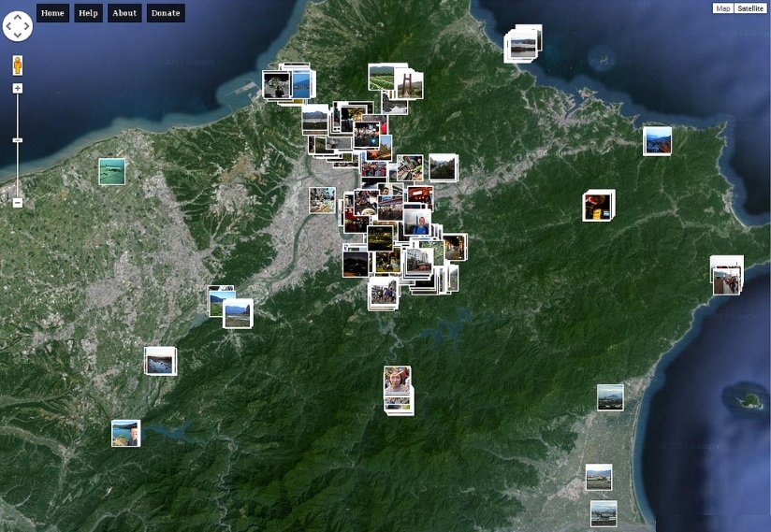The width and height of the screenshot is (771, 532).
Task: Open the woman's portrait photo on the map
Action: click(x=397, y=381)
